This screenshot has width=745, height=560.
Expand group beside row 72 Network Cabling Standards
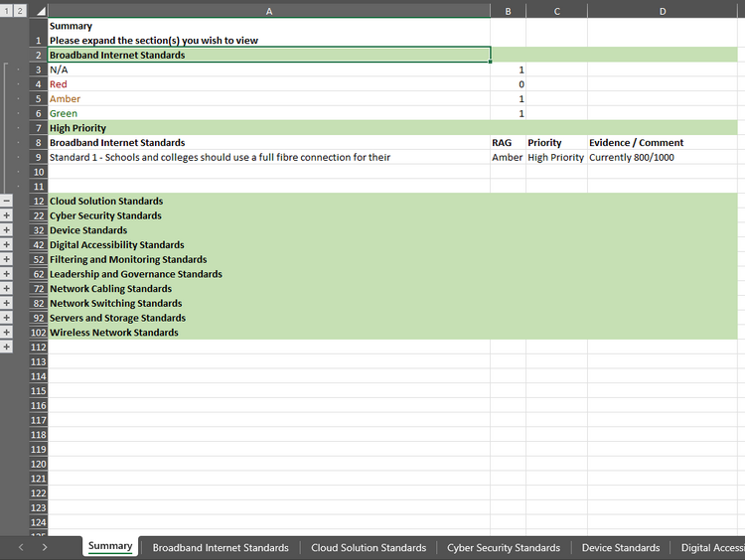point(6,289)
